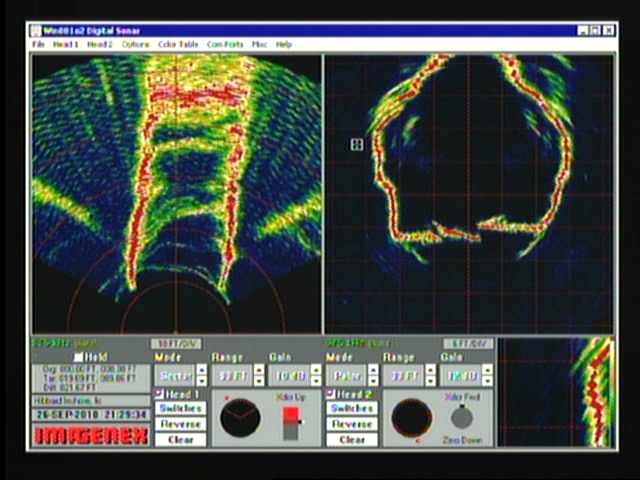
Task: Click the crosshair cursor marker in polar view
Action: (357, 144)
